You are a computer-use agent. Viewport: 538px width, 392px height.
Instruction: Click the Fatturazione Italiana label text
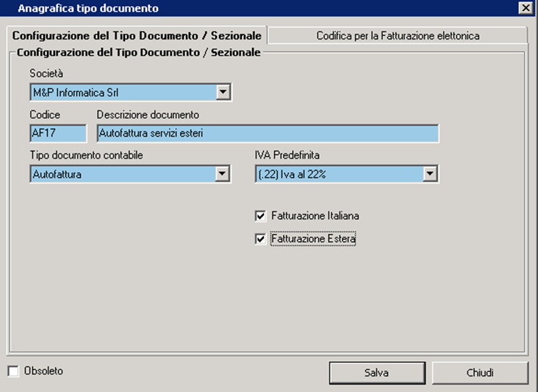click(315, 216)
